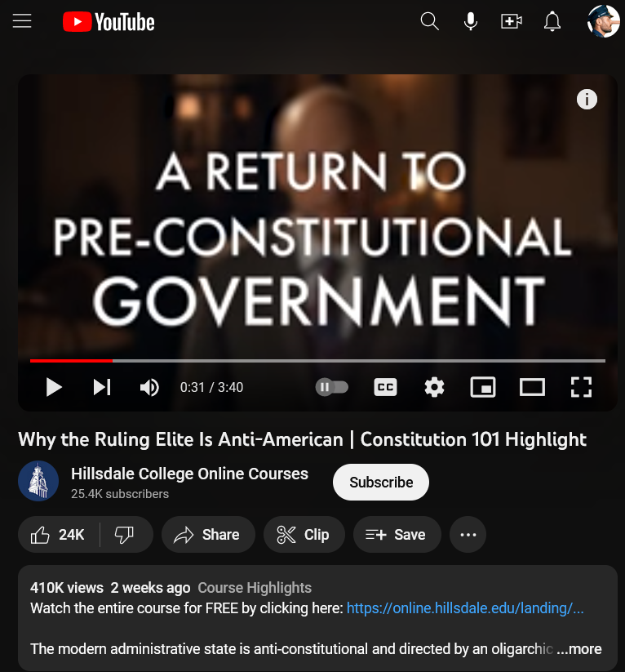This screenshot has height=672, width=625.
Task: Open the player settings gear
Action: pyautogui.click(x=434, y=387)
